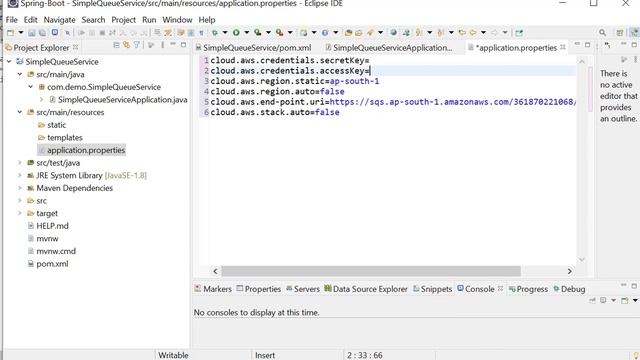Image resolution: width=640 pixels, height=360 pixels.
Task: Click the Open Type icon in toolbar
Action: [348, 33]
